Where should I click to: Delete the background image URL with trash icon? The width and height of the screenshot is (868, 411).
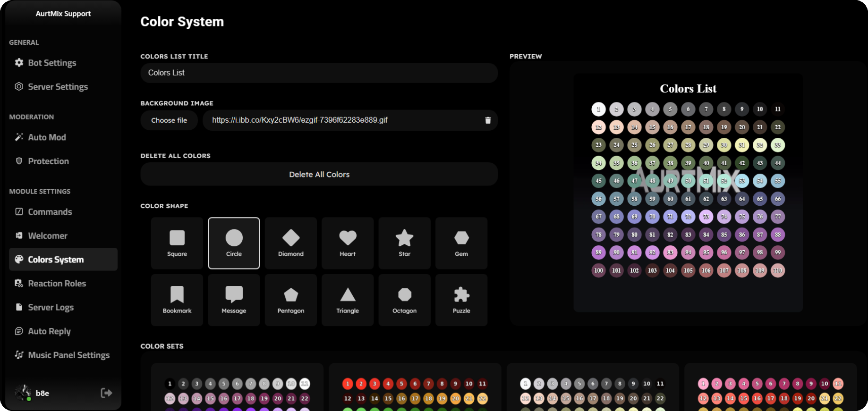click(488, 120)
